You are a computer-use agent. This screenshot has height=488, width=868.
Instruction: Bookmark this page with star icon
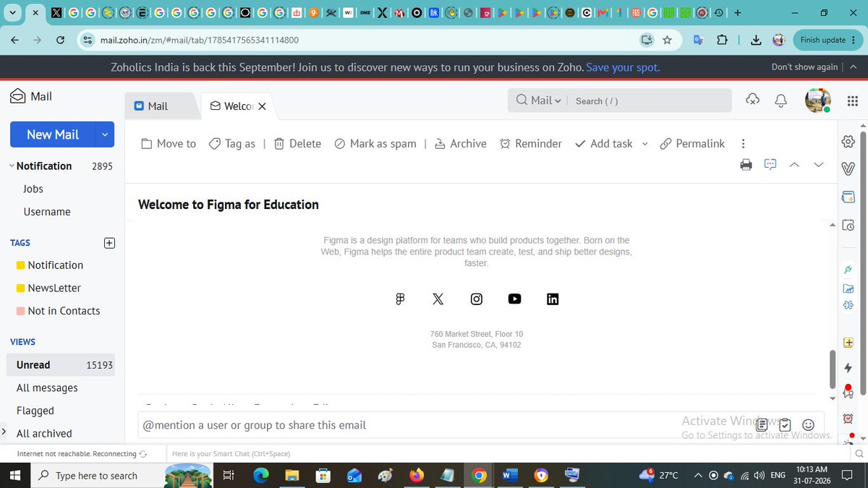[667, 40]
